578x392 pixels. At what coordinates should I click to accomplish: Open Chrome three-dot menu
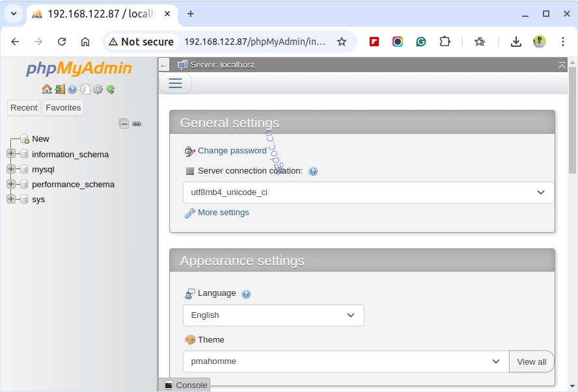[562, 42]
